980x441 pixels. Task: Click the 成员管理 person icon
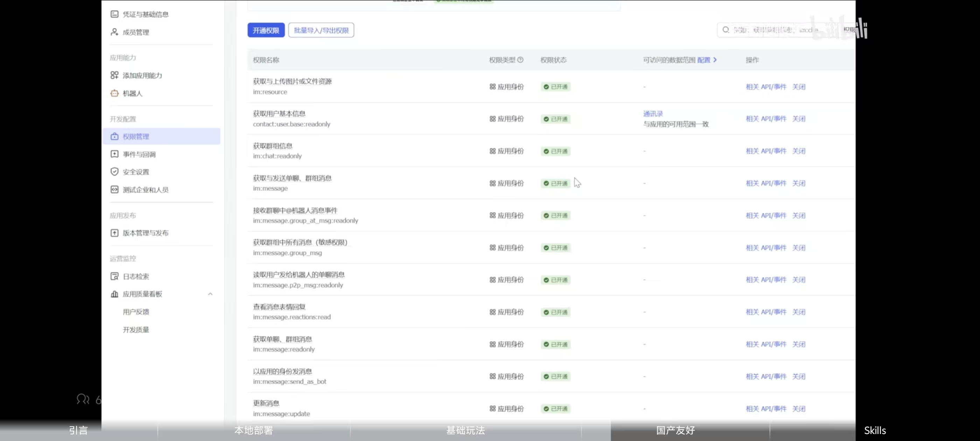114,32
